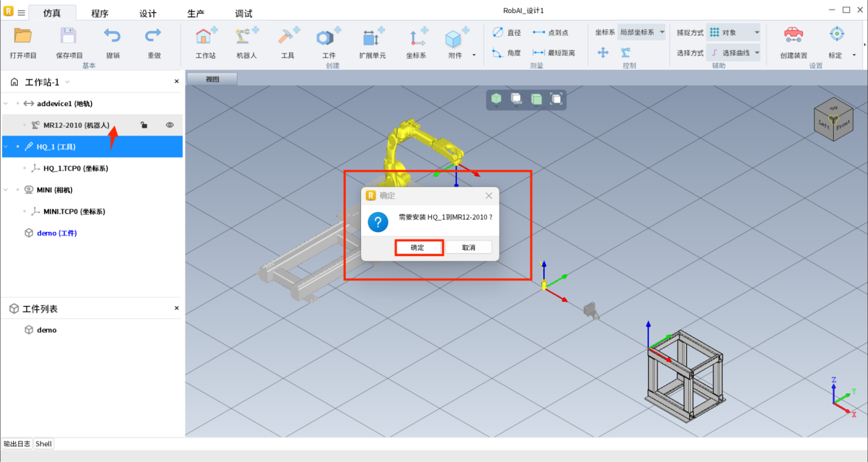Toggle visibility eye of MR12-2010 robot
The height and width of the screenshot is (462, 868).
(x=170, y=125)
